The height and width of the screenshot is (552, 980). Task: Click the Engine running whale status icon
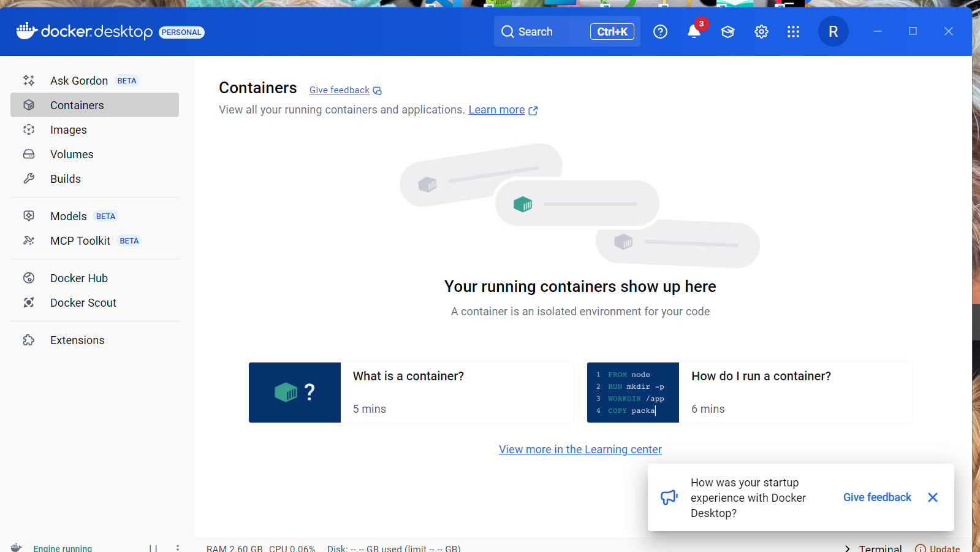tap(17, 548)
